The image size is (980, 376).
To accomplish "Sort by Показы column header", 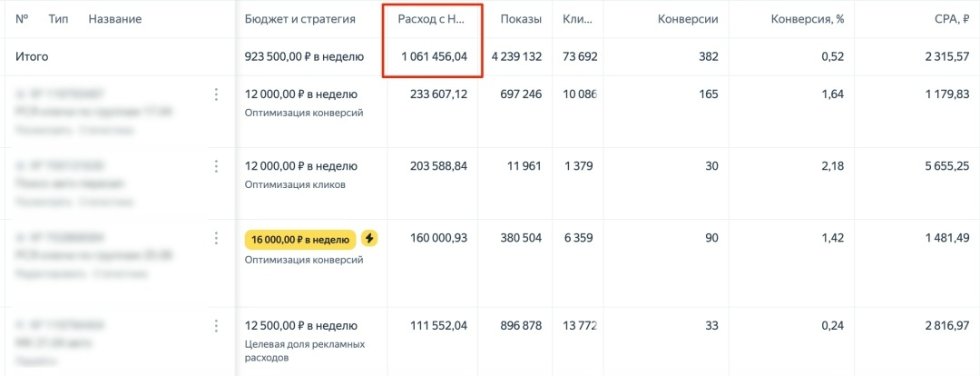I will (521, 19).
